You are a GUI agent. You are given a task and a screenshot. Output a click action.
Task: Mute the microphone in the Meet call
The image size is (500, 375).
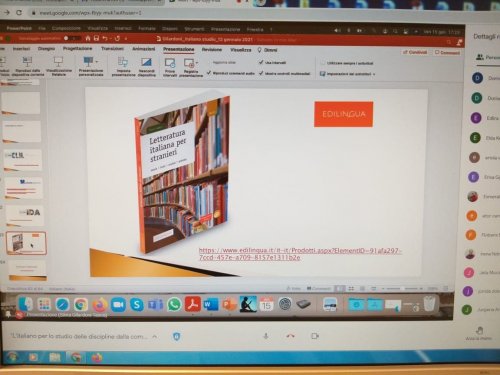[266, 336]
